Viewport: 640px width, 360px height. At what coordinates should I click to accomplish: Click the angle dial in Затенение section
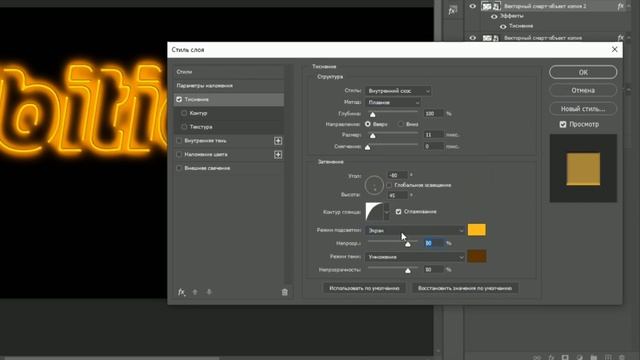(374, 185)
